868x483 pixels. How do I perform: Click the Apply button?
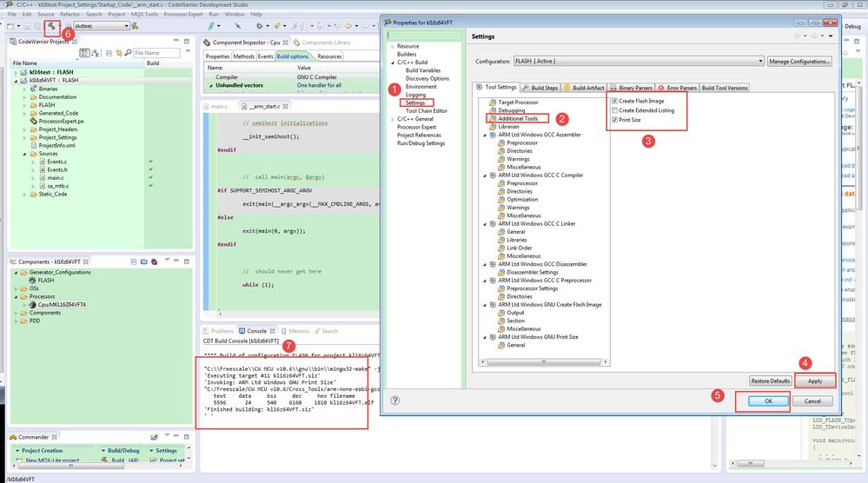pos(815,381)
